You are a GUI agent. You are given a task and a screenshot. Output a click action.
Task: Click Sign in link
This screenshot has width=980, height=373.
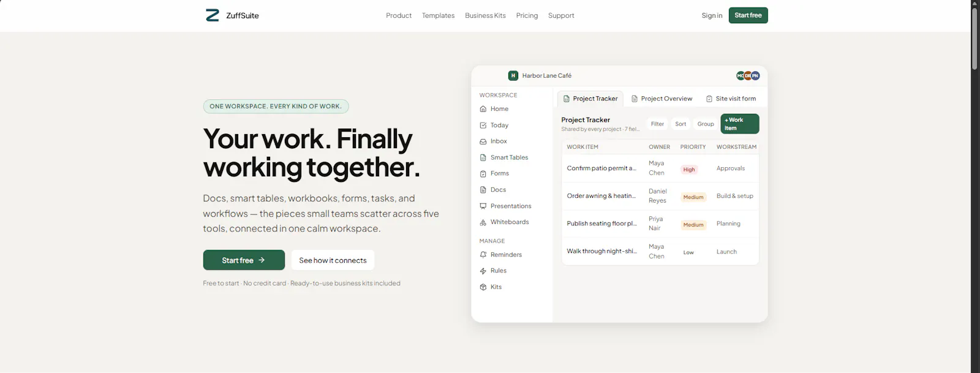coord(712,15)
